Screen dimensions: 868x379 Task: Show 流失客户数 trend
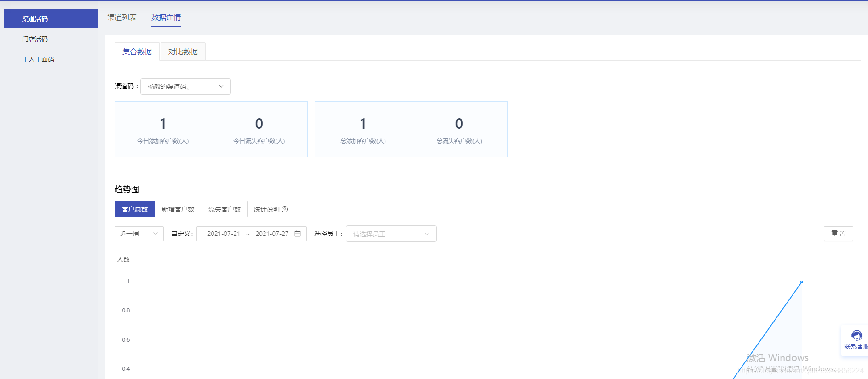click(224, 209)
